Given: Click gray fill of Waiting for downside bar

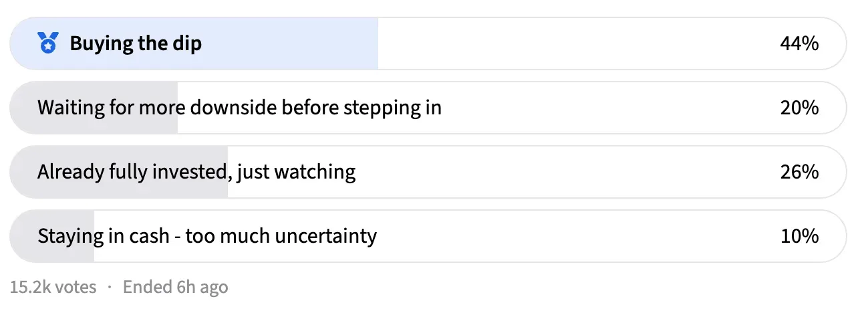Looking at the screenshot, I should (94, 108).
